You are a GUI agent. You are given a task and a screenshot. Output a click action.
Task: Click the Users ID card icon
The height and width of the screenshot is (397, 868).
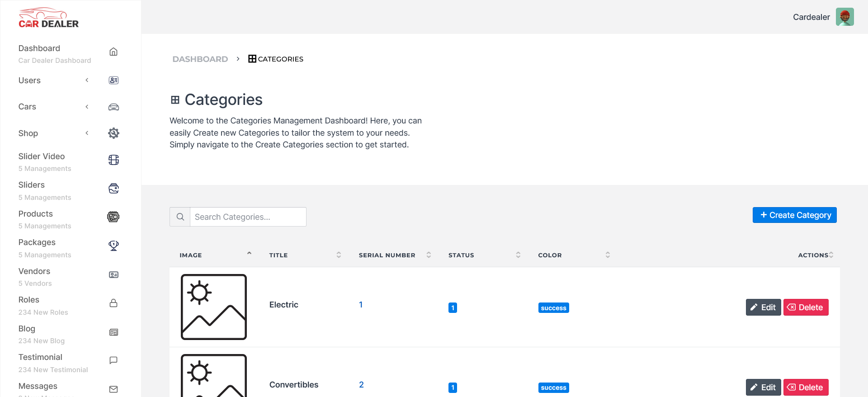(113, 80)
